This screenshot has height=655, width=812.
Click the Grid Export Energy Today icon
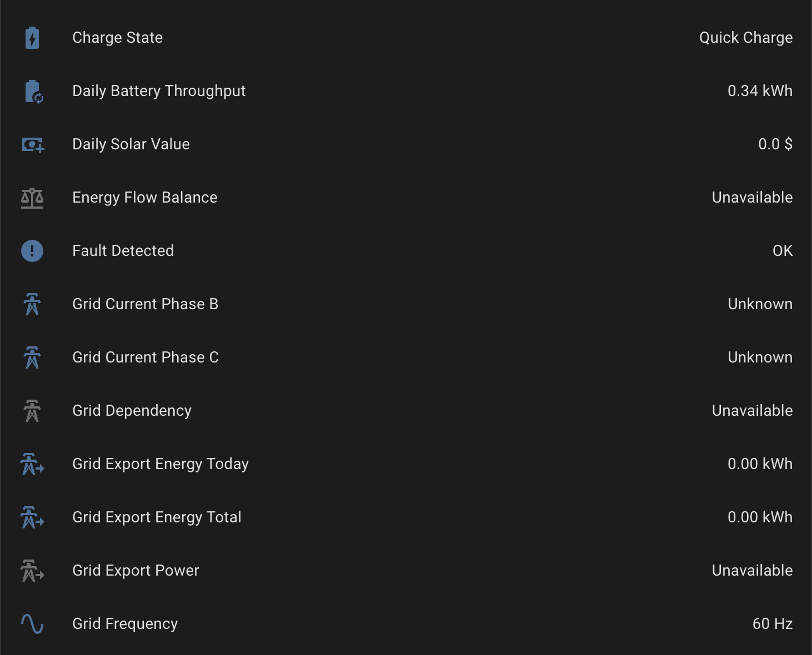32,464
